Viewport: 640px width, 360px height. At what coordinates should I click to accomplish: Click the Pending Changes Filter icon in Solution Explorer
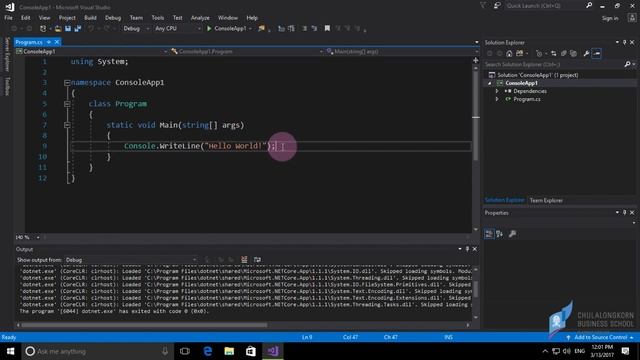(x=539, y=53)
